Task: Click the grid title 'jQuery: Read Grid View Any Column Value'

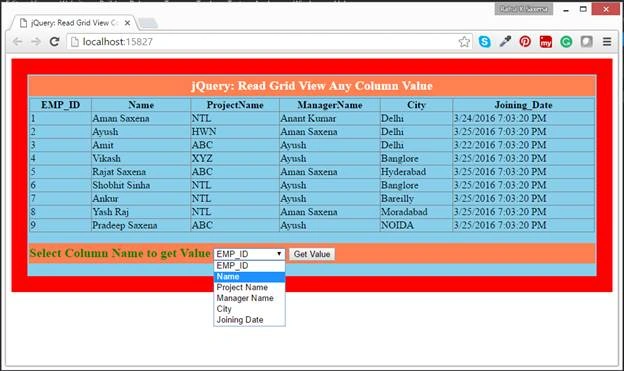Action: click(x=312, y=86)
